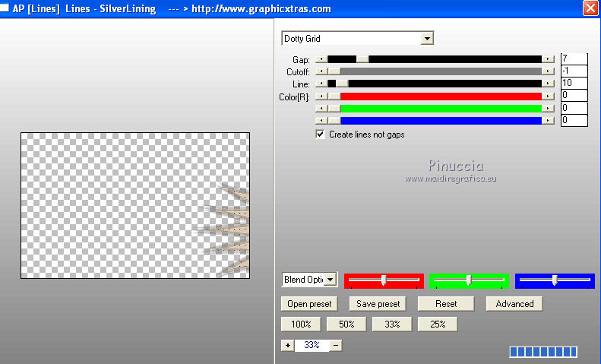
Task: Click the Open preset button
Action: click(309, 304)
